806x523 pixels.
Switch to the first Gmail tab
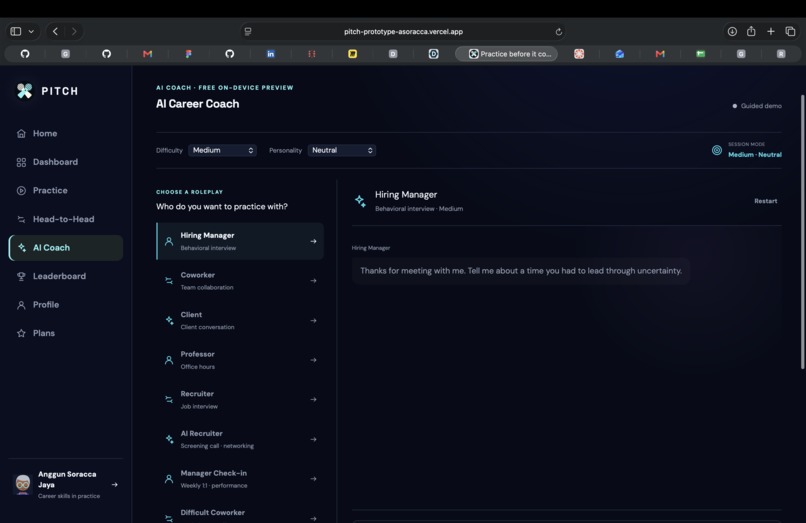[x=148, y=53]
